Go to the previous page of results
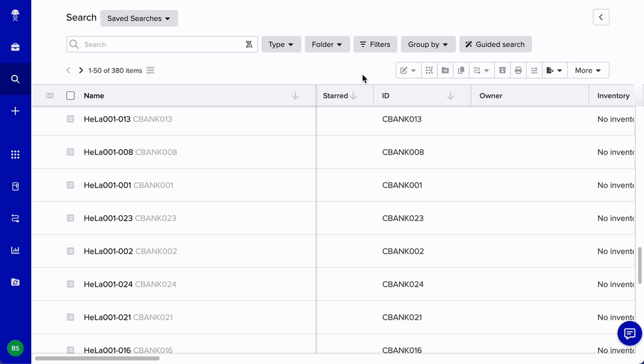This screenshot has width=644, height=364. (x=68, y=70)
